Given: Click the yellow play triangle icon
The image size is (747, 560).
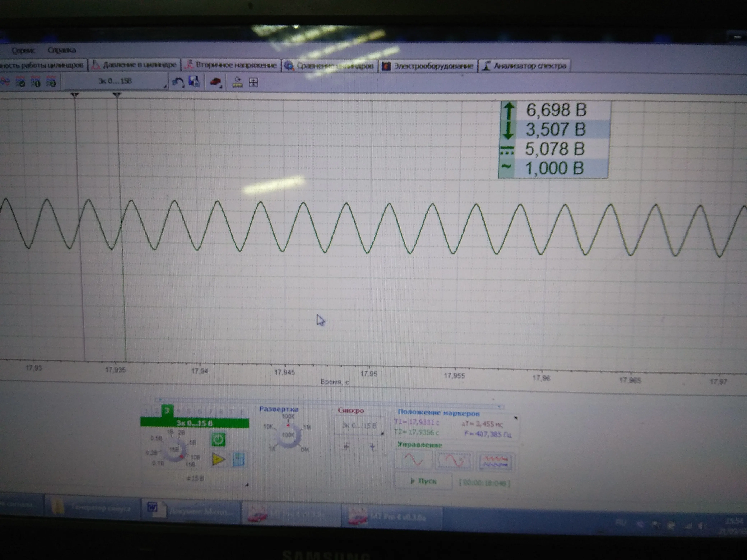Looking at the screenshot, I should click(x=218, y=459).
